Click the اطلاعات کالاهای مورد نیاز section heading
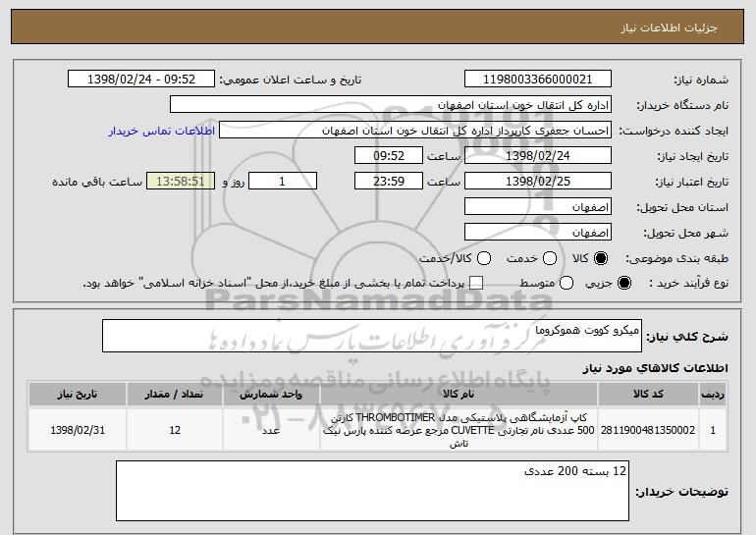 [x=655, y=368]
